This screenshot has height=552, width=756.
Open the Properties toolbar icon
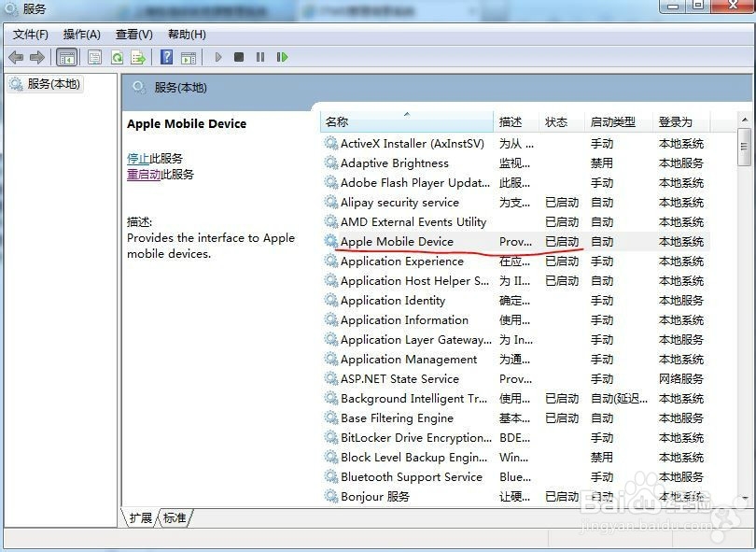pyautogui.click(x=95, y=57)
